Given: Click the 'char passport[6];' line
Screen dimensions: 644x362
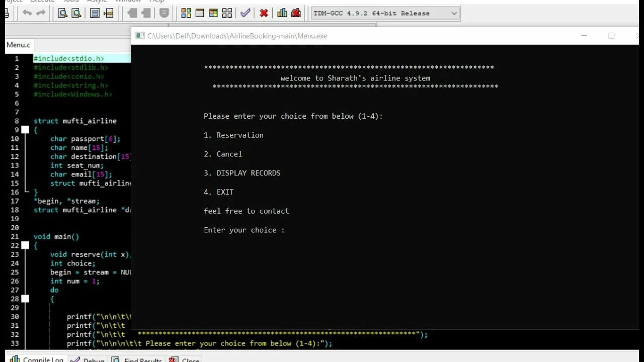Looking at the screenshot, I should (86, 139).
